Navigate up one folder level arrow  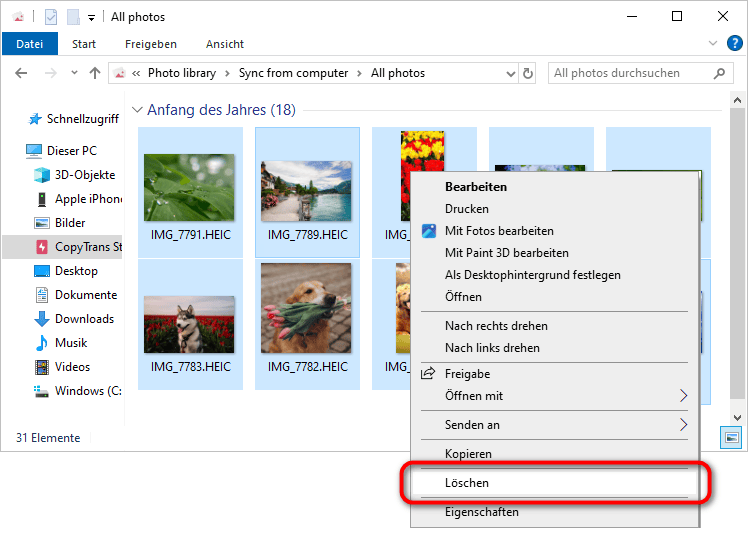tap(95, 73)
